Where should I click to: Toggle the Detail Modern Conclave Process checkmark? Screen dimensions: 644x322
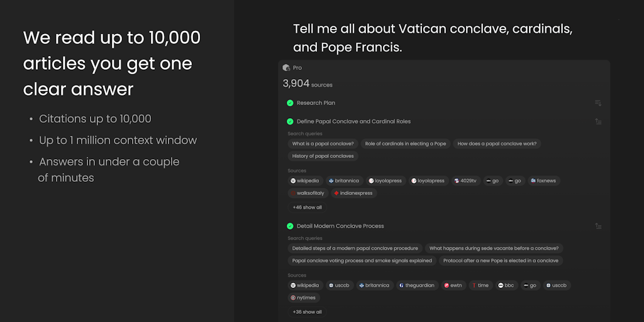coord(290,226)
